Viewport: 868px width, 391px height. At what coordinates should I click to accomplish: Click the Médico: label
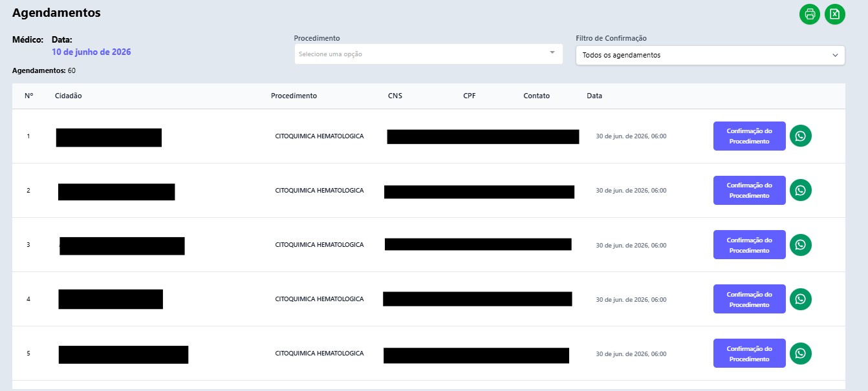[x=28, y=39]
